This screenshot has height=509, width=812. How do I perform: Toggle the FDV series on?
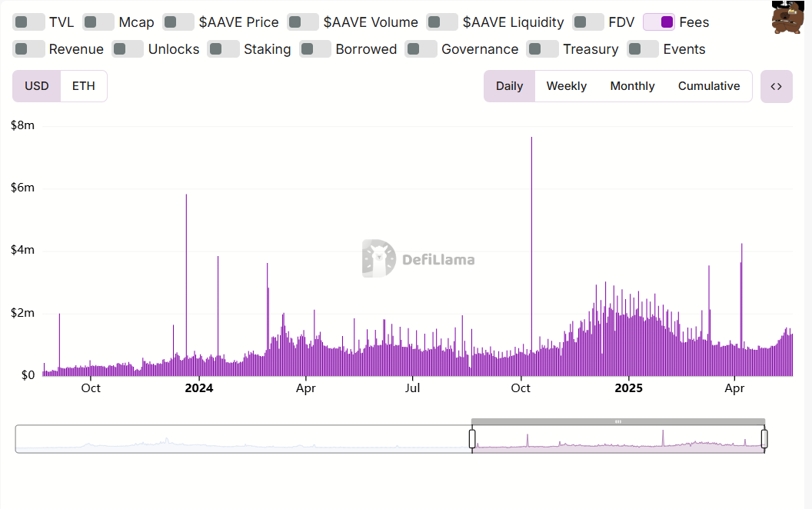click(x=587, y=22)
